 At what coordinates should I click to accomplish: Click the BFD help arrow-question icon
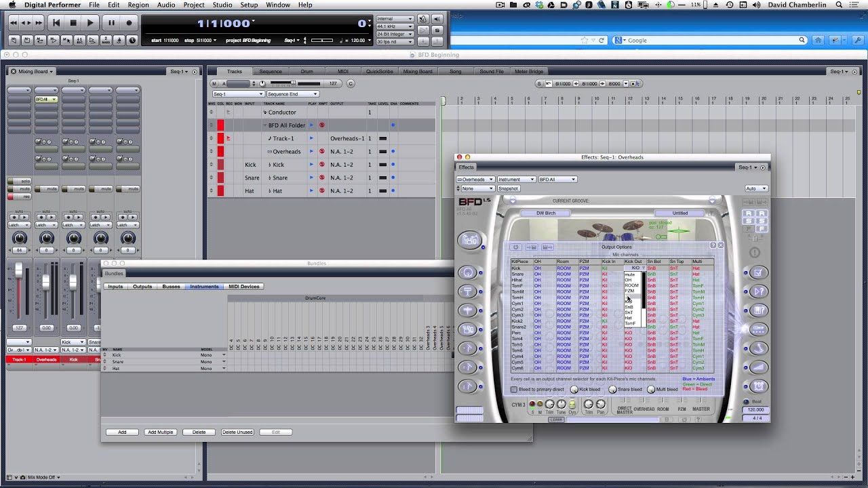[759, 291]
